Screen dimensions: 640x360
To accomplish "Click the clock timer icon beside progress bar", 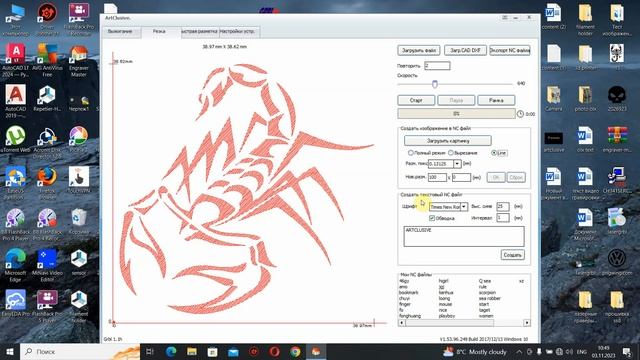I will tap(520, 114).
